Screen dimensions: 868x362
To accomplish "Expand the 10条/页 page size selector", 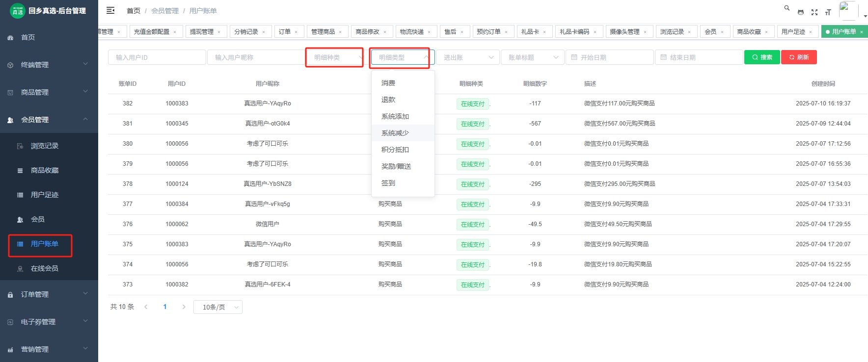I will tap(218, 307).
